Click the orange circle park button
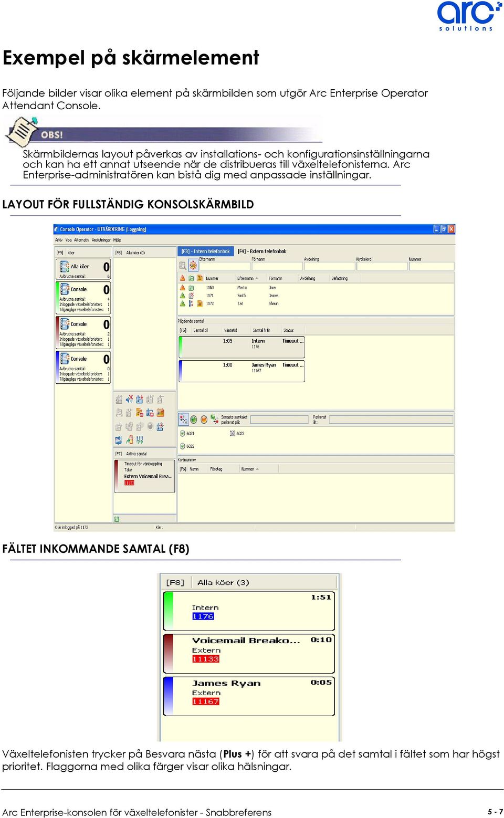 [x=204, y=420]
